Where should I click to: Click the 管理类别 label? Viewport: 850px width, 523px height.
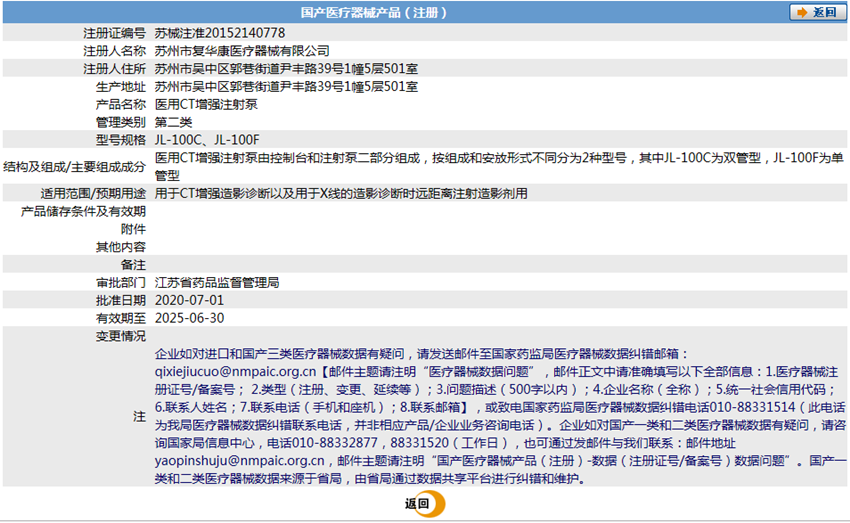(121, 122)
